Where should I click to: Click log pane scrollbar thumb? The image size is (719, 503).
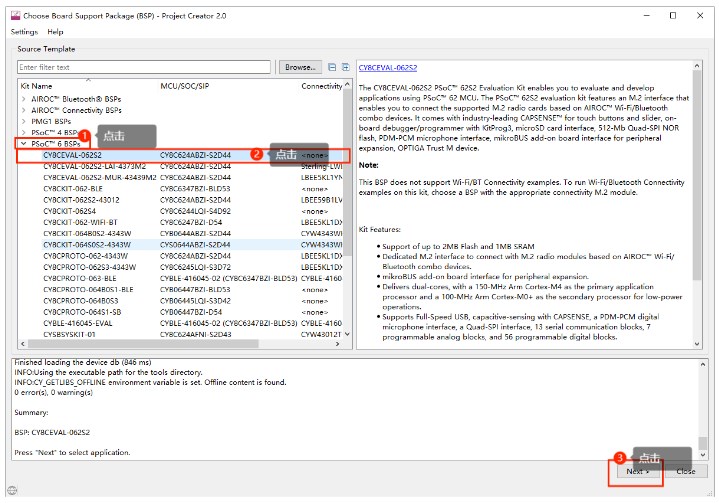click(x=702, y=443)
